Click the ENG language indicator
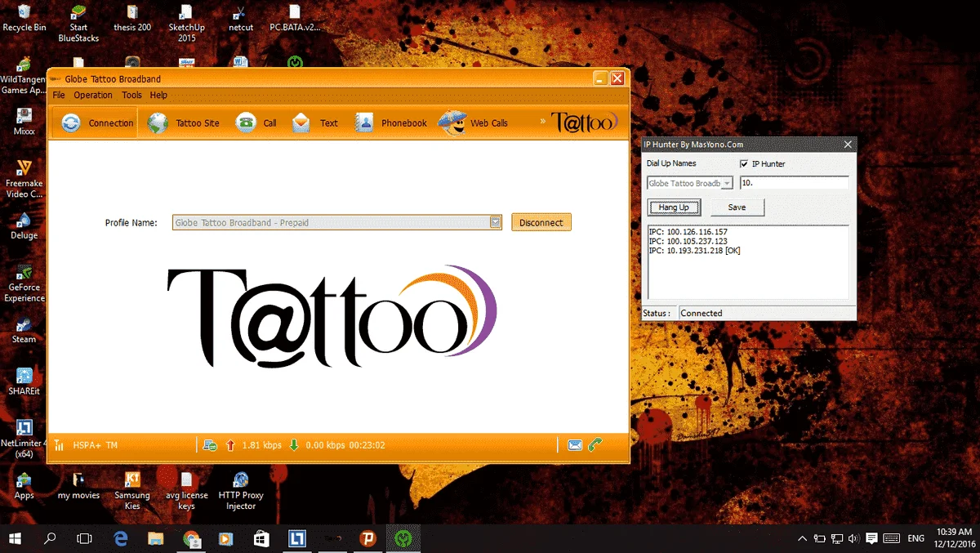 (x=916, y=538)
